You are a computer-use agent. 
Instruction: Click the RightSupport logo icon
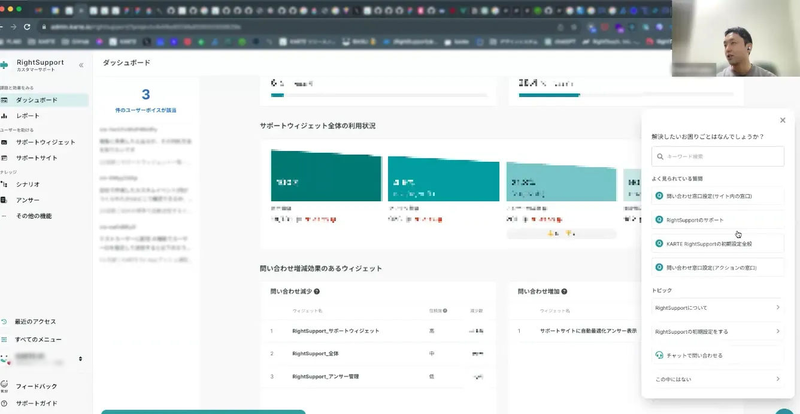pos(4,65)
